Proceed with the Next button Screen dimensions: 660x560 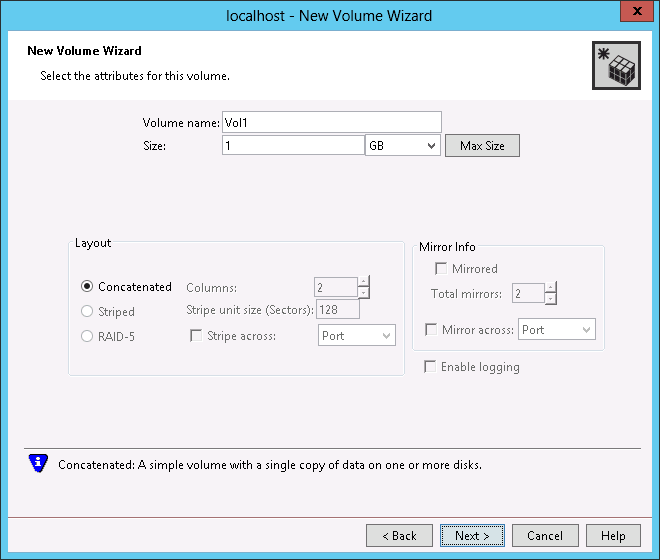coord(472,536)
